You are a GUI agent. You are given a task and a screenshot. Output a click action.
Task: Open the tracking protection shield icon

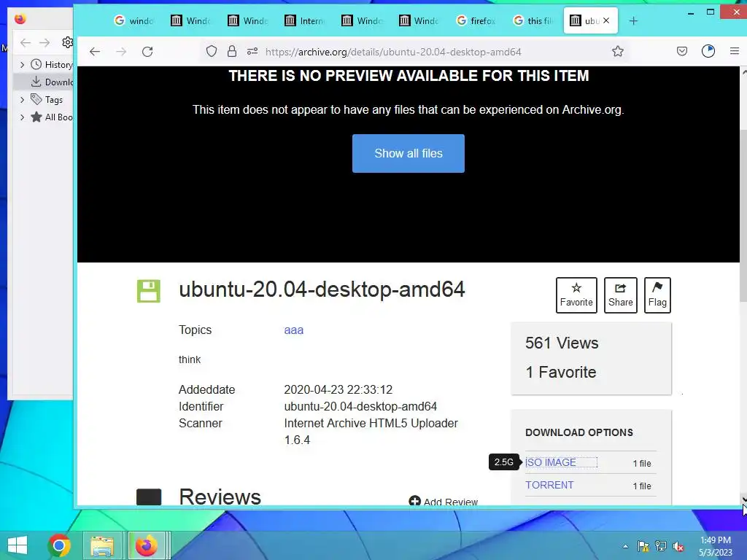(212, 52)
